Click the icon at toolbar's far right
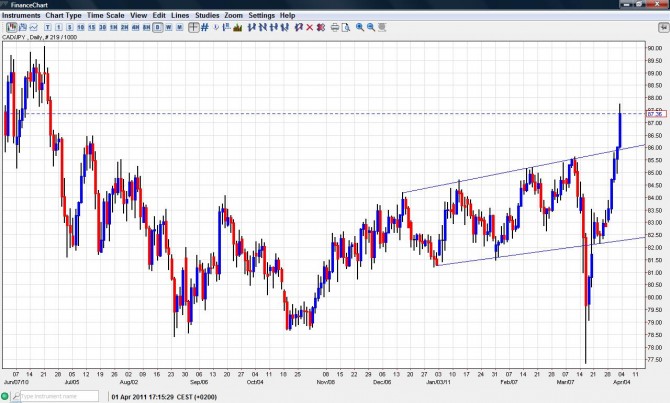This screenshot has height=403, width=670. point(663,27)
